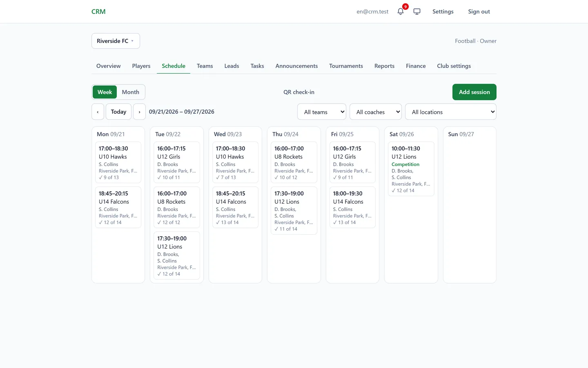The height and width of the screenshot is (368, 588).
Task: Go to previous week arrow
Action: point(98,112)
